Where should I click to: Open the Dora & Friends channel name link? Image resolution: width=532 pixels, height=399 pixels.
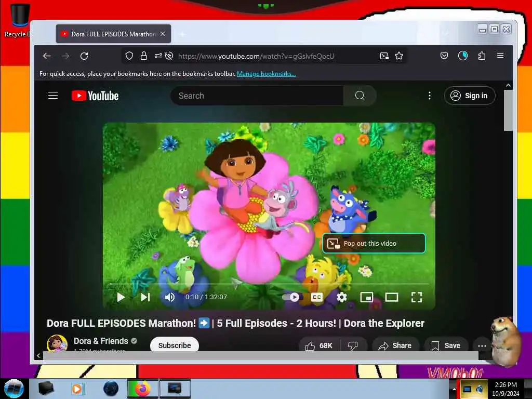coord(101,341)
